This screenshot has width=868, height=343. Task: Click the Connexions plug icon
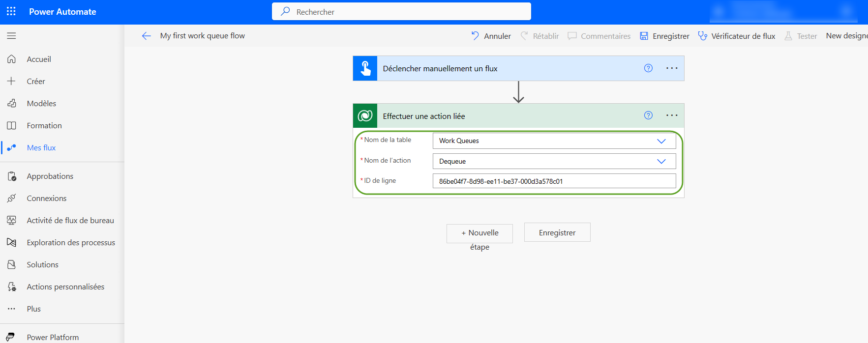(x=12, y=198)
